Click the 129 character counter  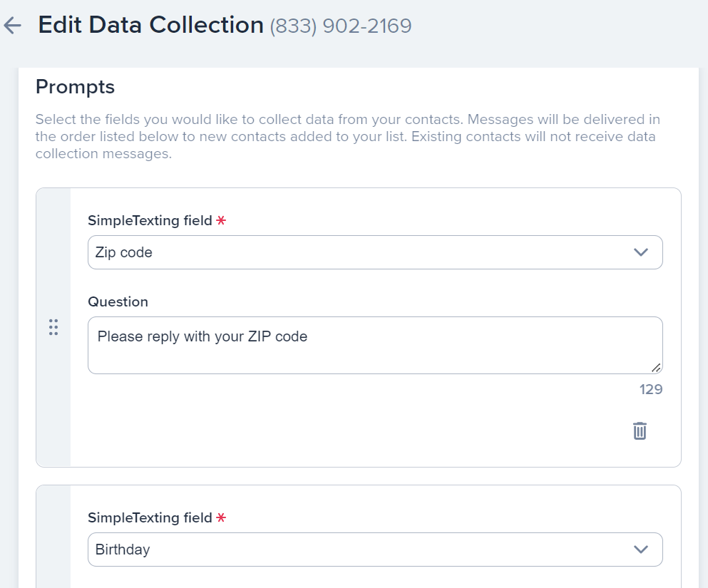point(650,389)
